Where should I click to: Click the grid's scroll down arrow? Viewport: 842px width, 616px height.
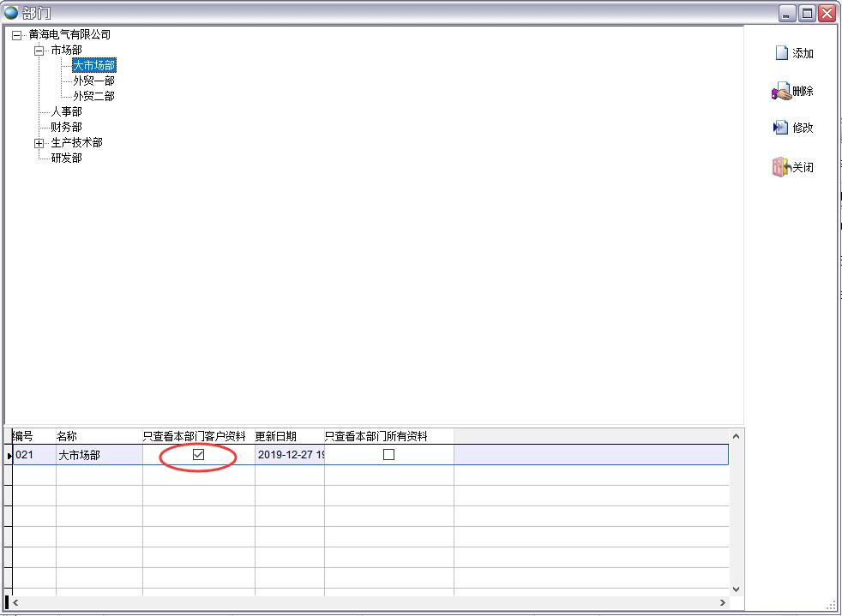[x=736, y=589]
